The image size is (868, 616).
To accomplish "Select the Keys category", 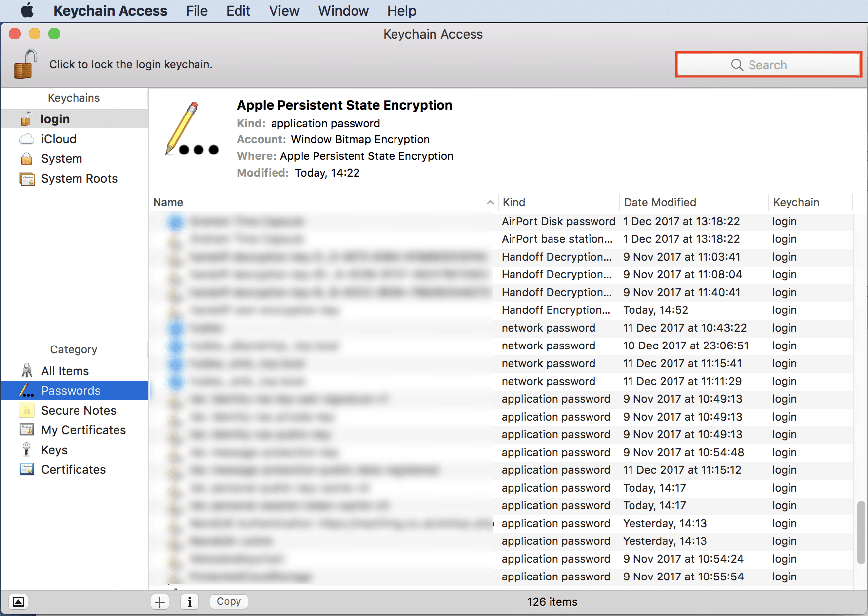I will click(75, 450).
